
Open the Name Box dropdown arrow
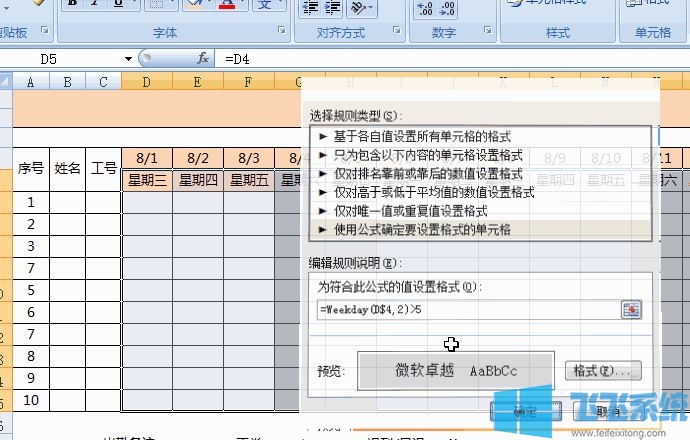[x=128, y=59]
